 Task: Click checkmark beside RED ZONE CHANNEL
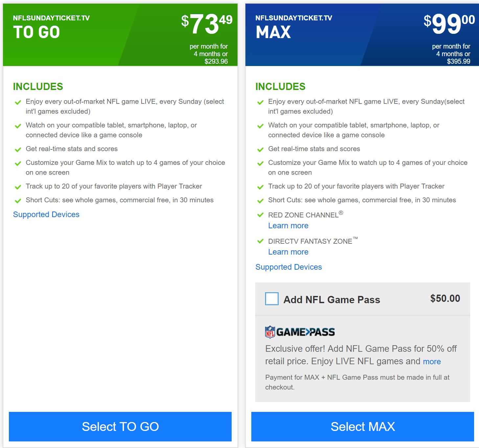coord(261,215)
